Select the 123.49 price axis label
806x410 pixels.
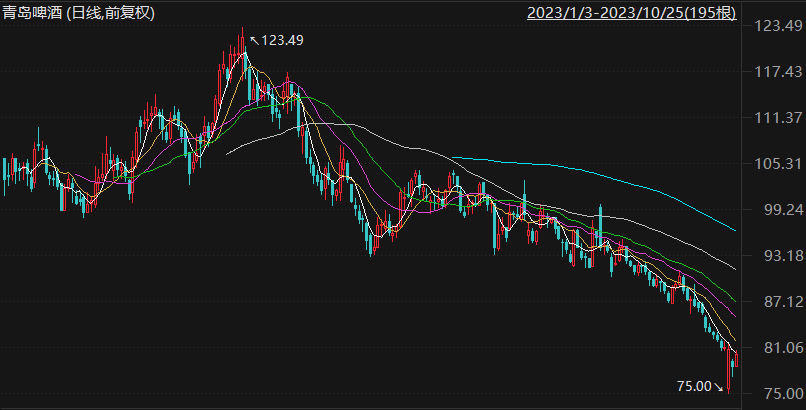click(x=778, y=26)
